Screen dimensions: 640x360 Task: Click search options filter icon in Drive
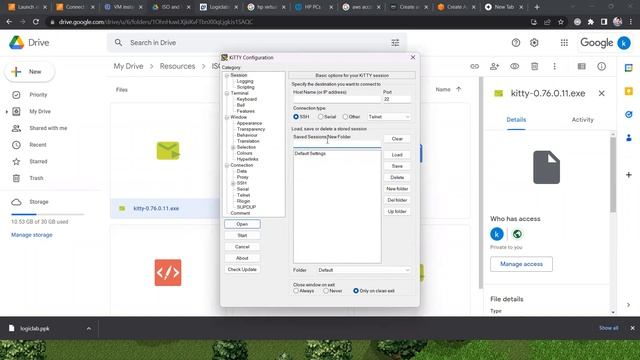click(395, 42)
